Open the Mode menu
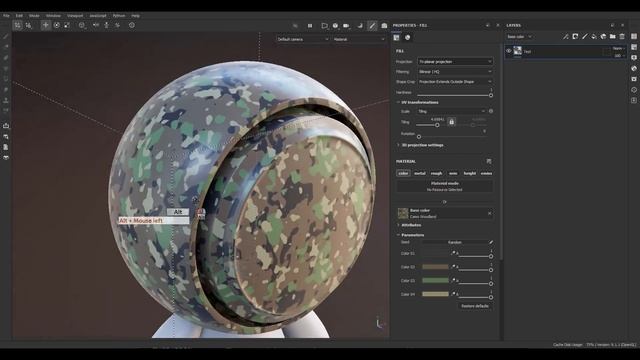 pyautogui.click(x=34, y=16)
